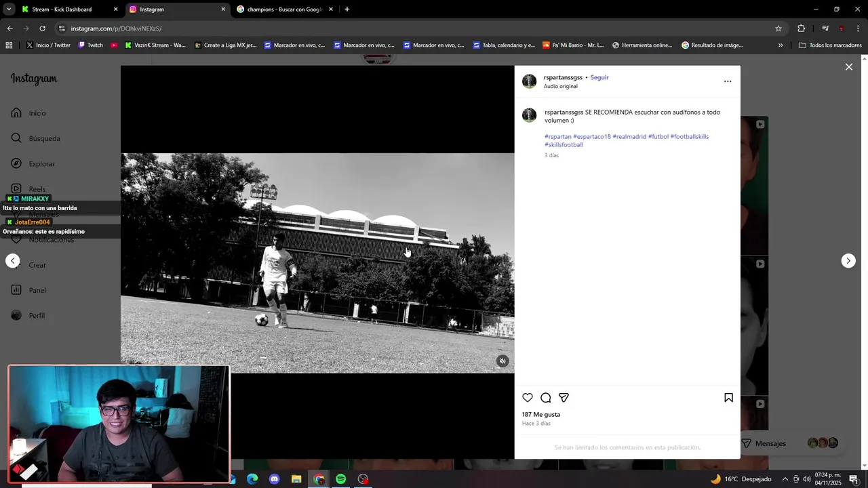Open Perfil in Instagram sidebar
The width and height of the screenshot is (868, 488).
(x=28, y=315)
